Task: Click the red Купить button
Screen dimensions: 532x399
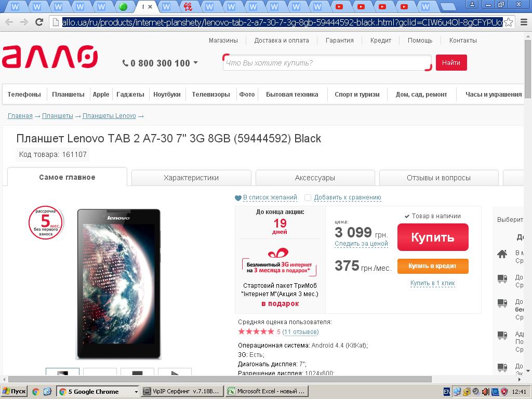Action: (433, 237)
